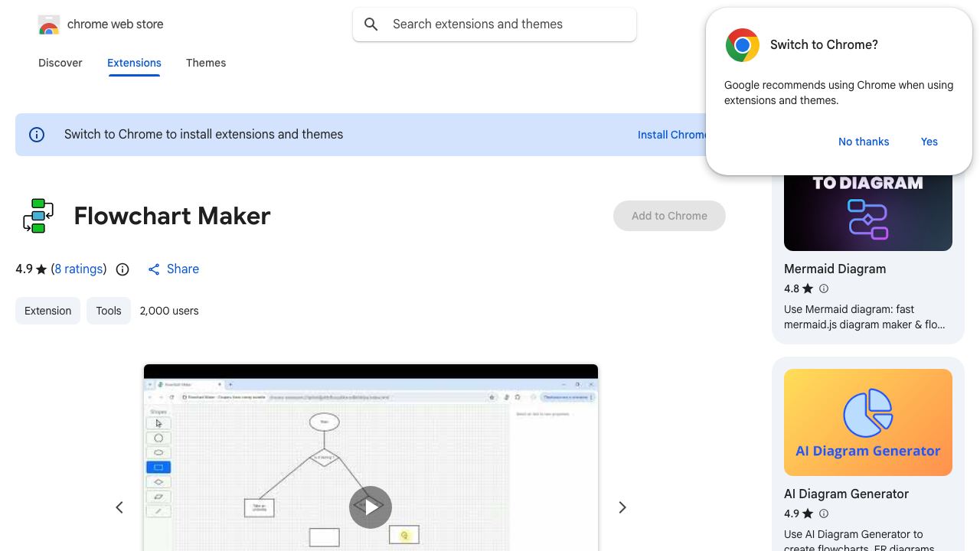Click the Flowchart Maker heading text
The image size is (980, 551).
[x=172, y=216]
